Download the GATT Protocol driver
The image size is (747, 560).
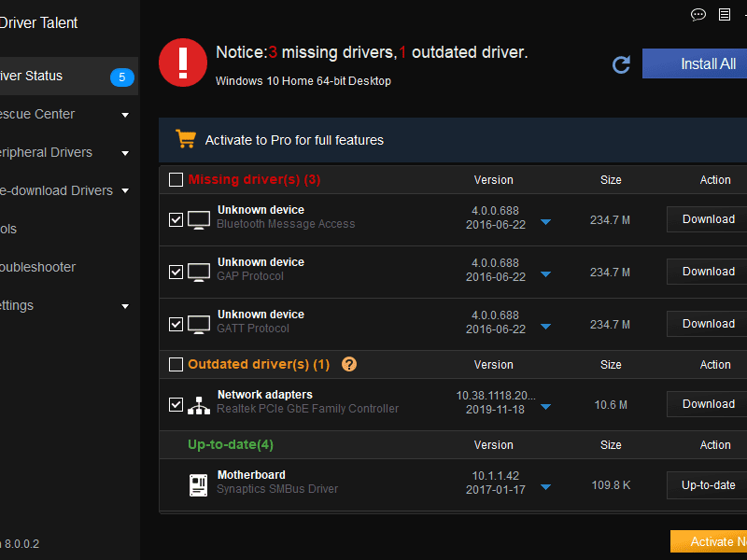tap(708, 324)
